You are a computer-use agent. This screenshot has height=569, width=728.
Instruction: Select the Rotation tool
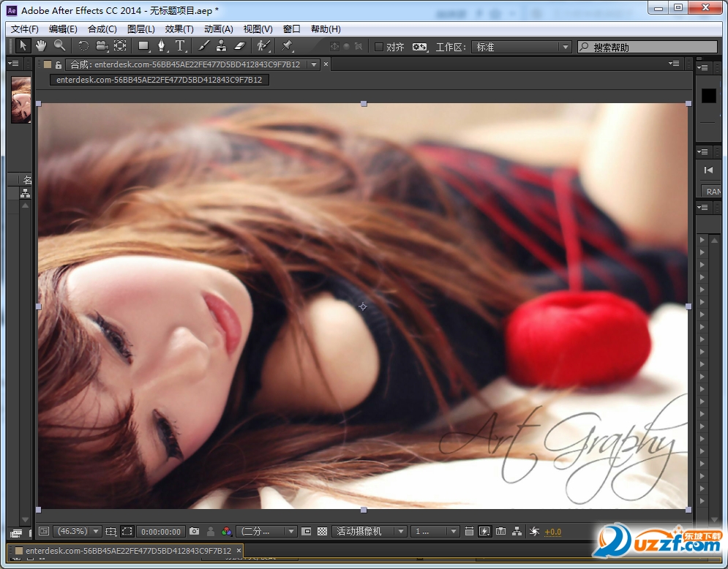83,46
